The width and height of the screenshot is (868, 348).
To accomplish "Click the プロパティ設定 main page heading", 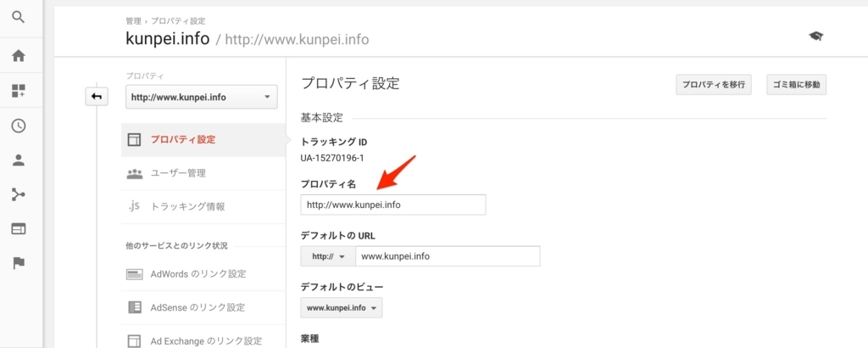I will click(x=350, y=84).
